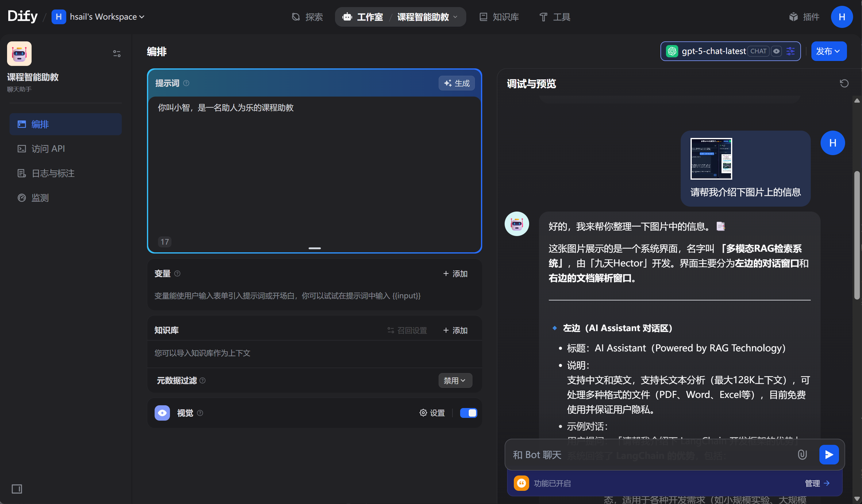Click the 视觉 eye feature icon

click(162, 413)
